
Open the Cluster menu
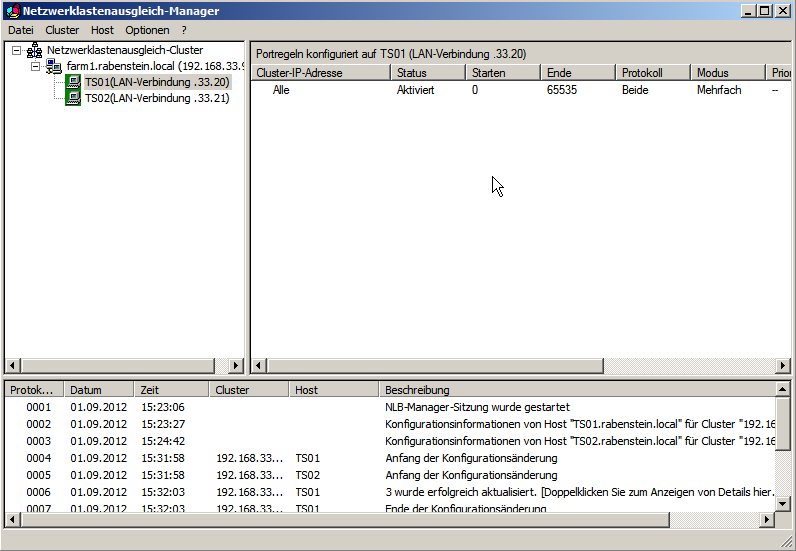pos(62,30)
